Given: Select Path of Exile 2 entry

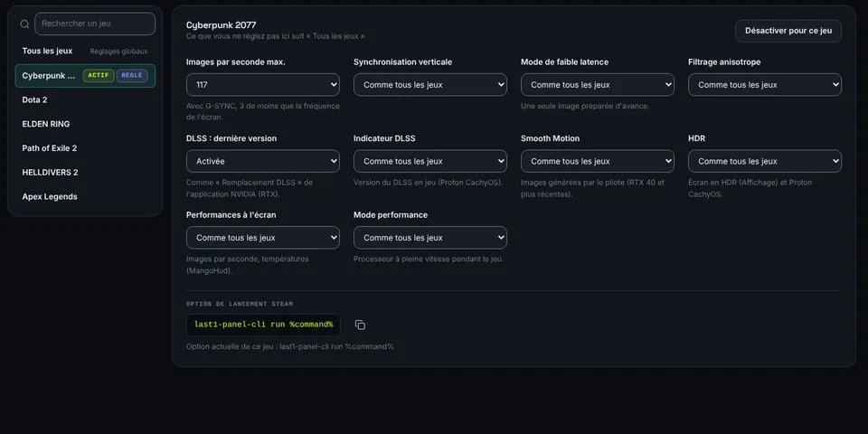Looking at the screenshot, I should (x=85, y=148).
